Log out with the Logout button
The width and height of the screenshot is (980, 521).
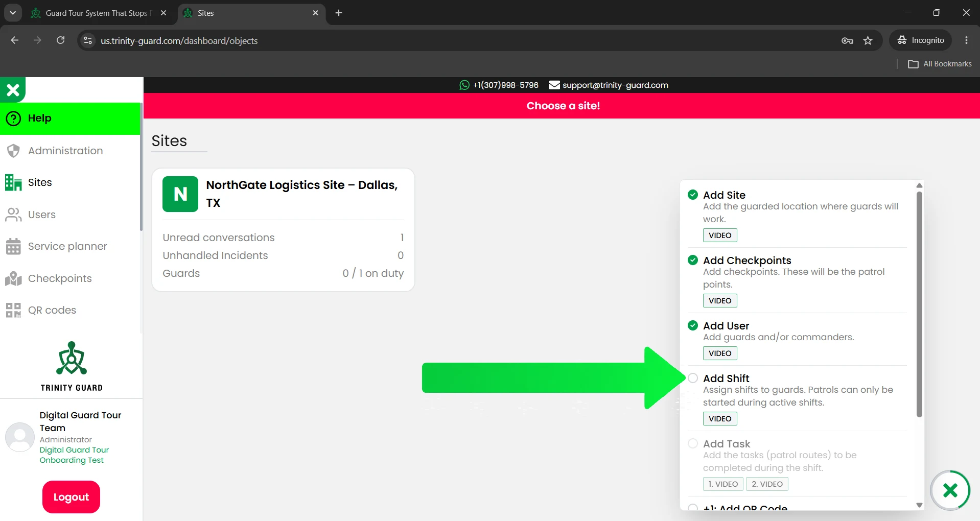coord(71,497)
